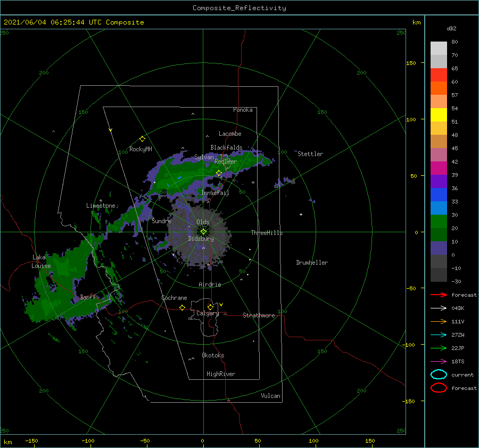Screen dimensions: 479x448
Task: Click the magenta swatch in dBZ scale
Action: click(x=439, y=168)
